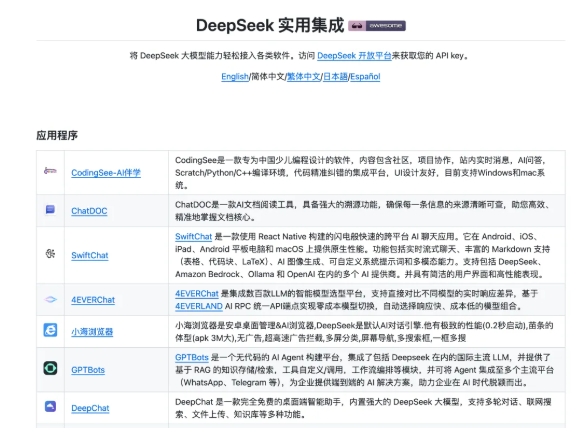Open the 4EVERLAND link in description
588x441 pixels.
[x=199, y=306]
